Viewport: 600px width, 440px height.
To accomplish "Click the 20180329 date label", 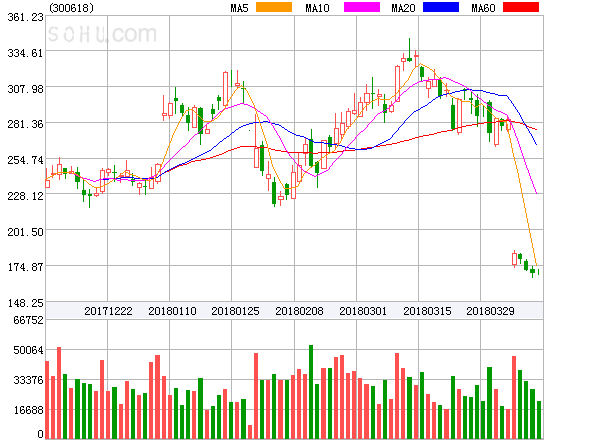I will (490, 311).
